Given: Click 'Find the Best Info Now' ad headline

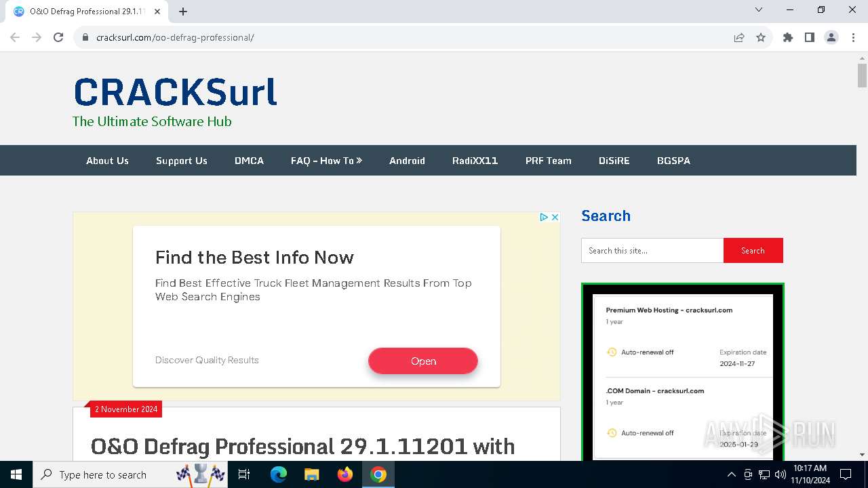Looking at the screenshot, I should [x=254, y=258].
